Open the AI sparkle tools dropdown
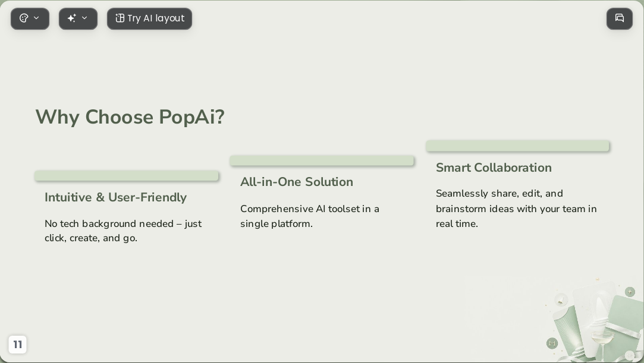The image size is (644, 363). click(78, 18)
